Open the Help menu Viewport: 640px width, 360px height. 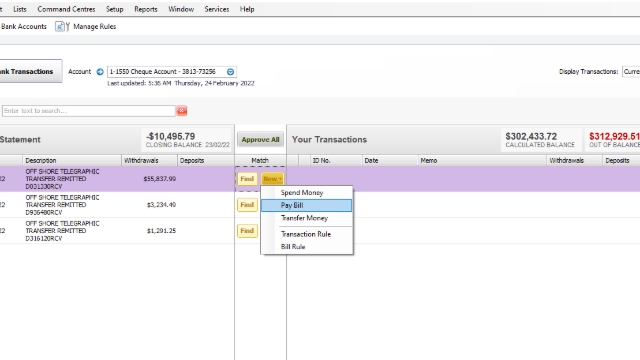(x=247, y=9)
